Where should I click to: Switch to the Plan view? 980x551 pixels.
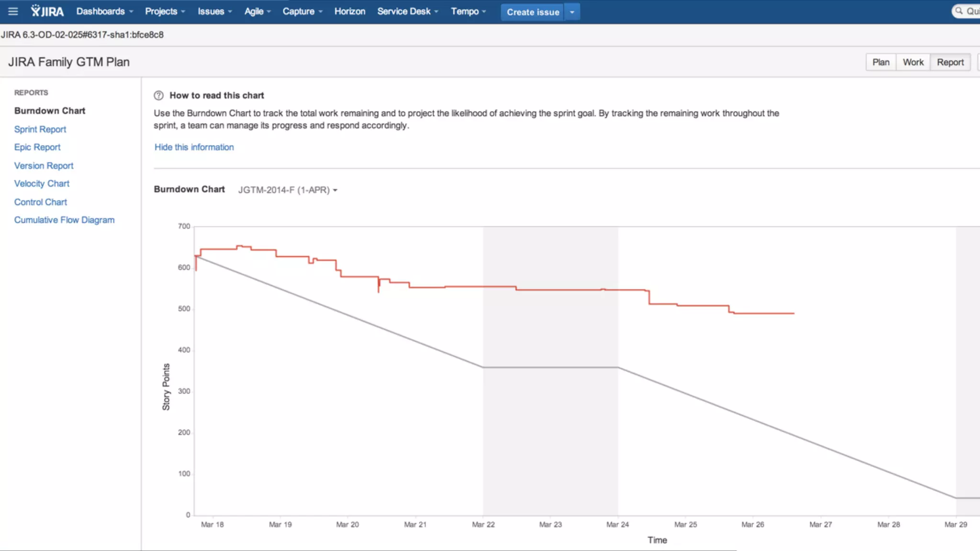(x=880, y=62)
